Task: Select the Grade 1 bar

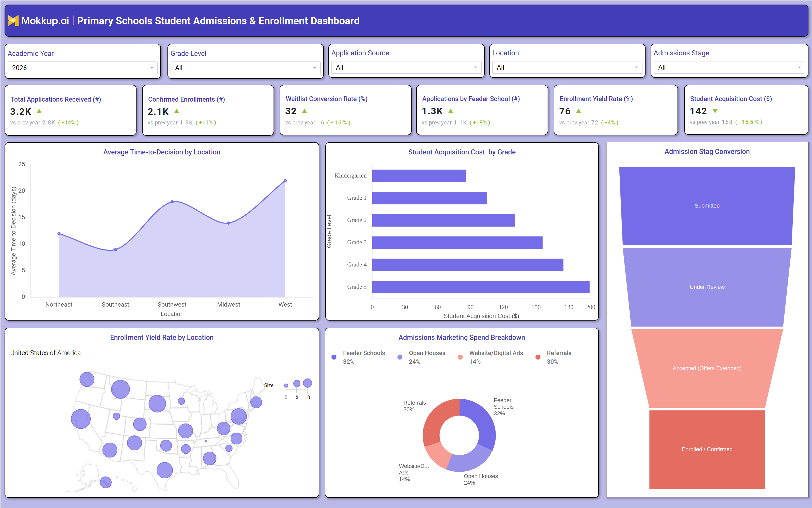Action: [x=430, y=198]
